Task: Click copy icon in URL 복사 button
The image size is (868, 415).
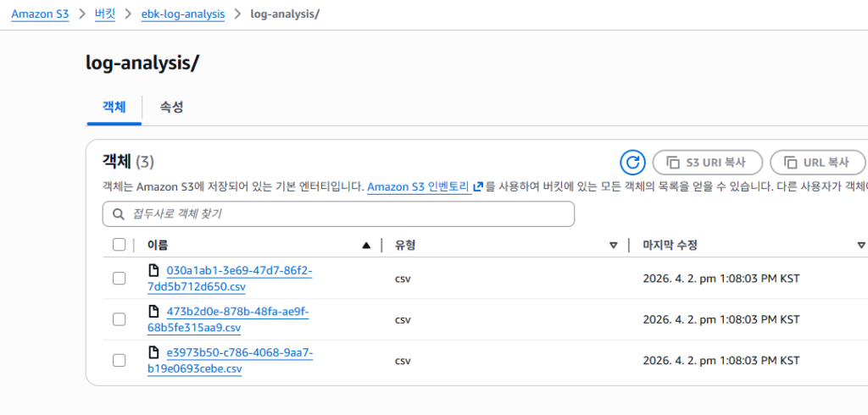Action: (x=791, y=162)
